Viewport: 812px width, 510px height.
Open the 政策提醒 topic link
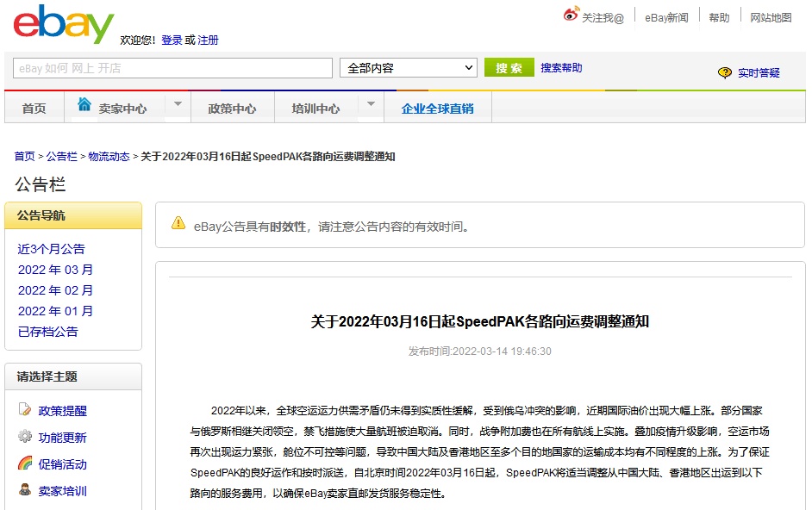click(x=63, y=411)
